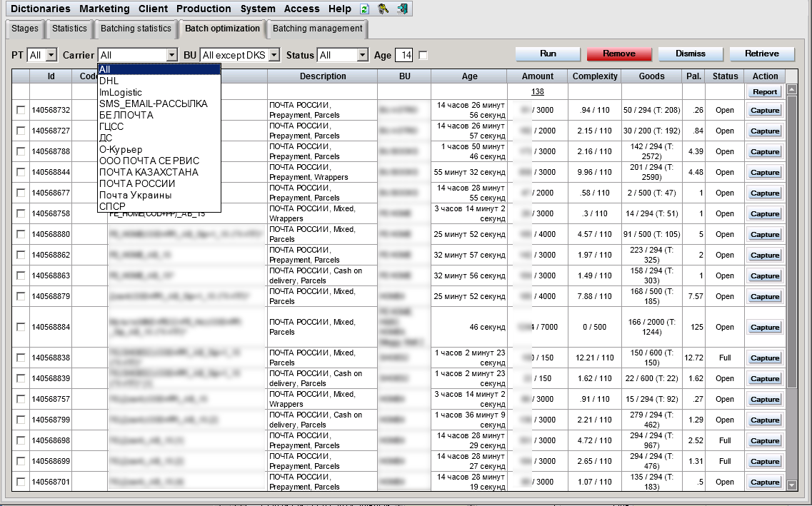812x506 pixels.
Task: Open the 138 total amount link
Action: [x=538, y=91]
